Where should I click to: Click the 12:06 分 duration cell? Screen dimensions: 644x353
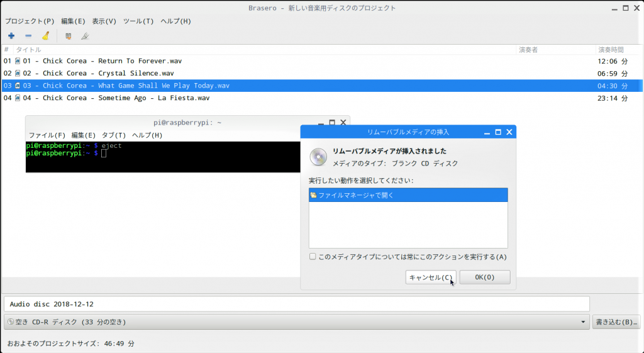tap(613, 61)
